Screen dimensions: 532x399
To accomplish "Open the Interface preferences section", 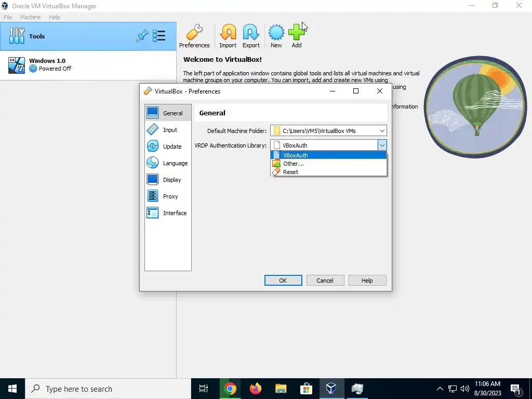I will (168, 212).
